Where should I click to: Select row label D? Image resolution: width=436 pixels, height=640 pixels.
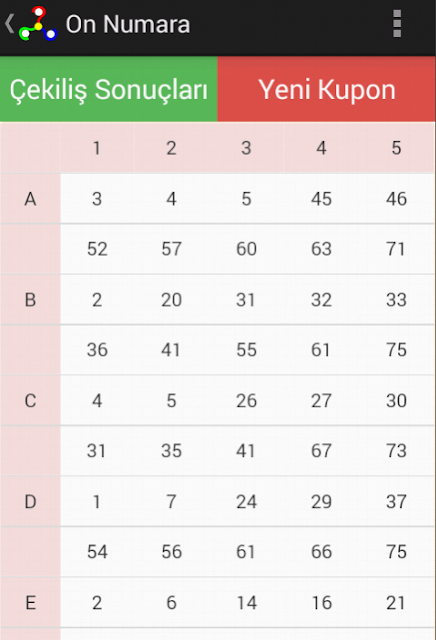[x=30, y=501]
